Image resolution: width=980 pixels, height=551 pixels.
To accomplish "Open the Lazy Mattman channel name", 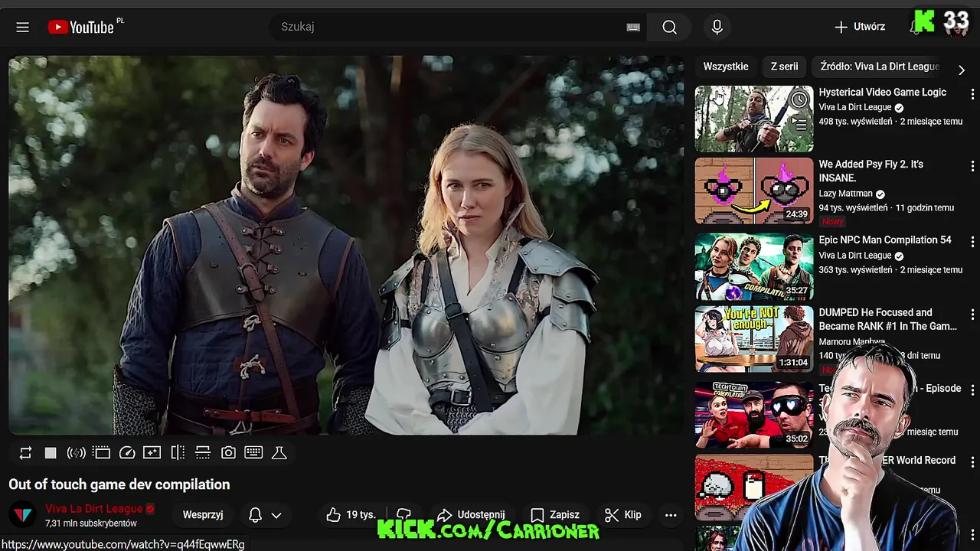I will [x=845, y=194].
